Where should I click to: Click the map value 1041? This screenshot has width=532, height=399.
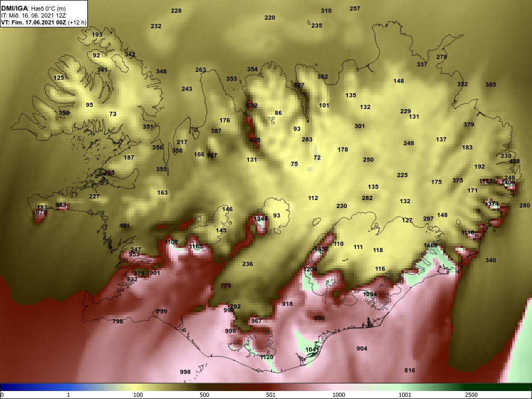point(312,350)
